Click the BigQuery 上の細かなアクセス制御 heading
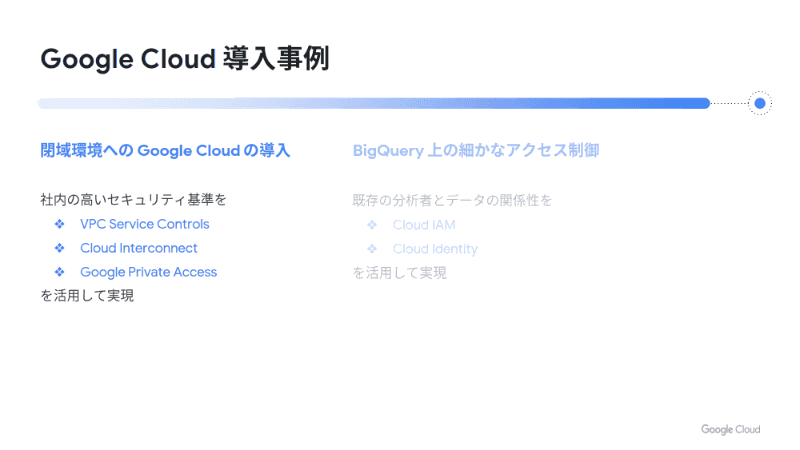The width and height of the screenshot is (800, 450). [476, 151]
